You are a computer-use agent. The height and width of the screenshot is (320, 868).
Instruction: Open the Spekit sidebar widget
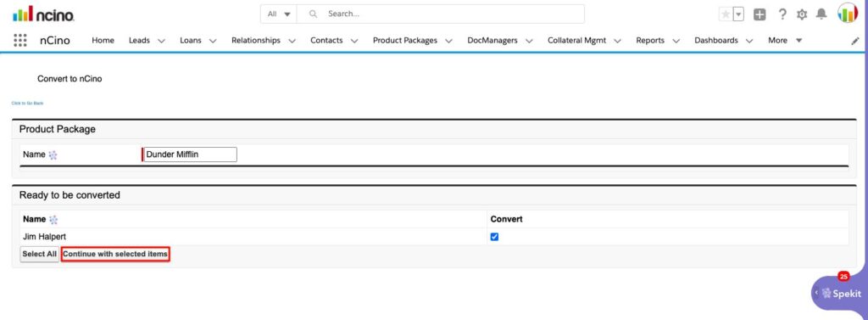(840, 293)
